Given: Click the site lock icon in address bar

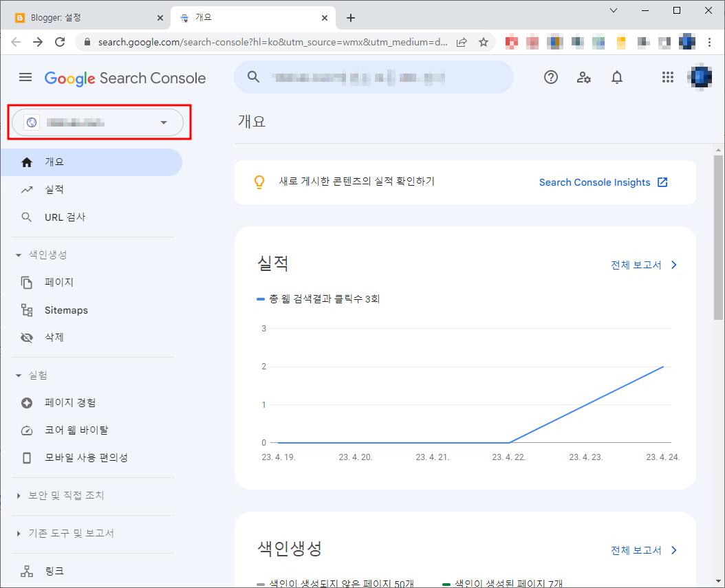Looking at the screenshot, I should [x=87, y=42].
